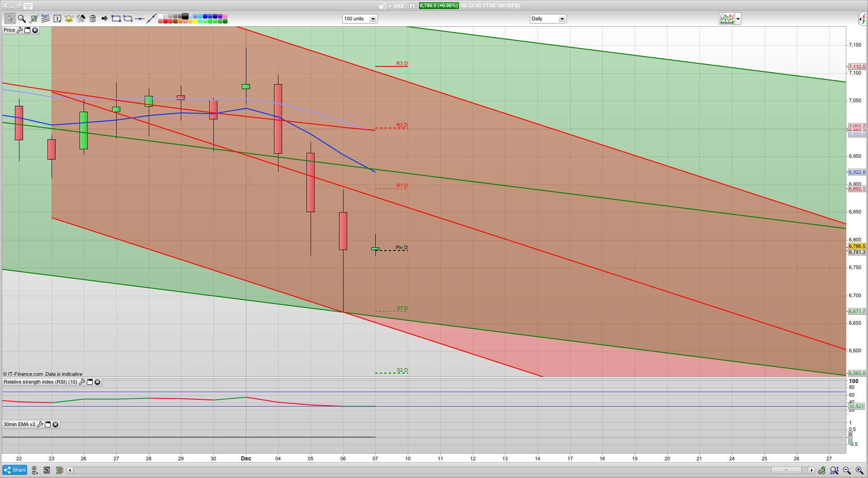This screenshot has width=868, height=478.
Task: Open the Daily timeframe dropdown
Action: [561, 19]
